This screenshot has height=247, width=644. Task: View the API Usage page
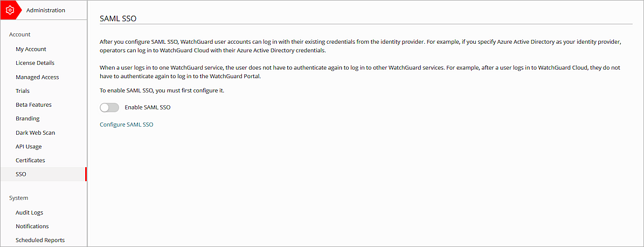[x=29, y=147]
